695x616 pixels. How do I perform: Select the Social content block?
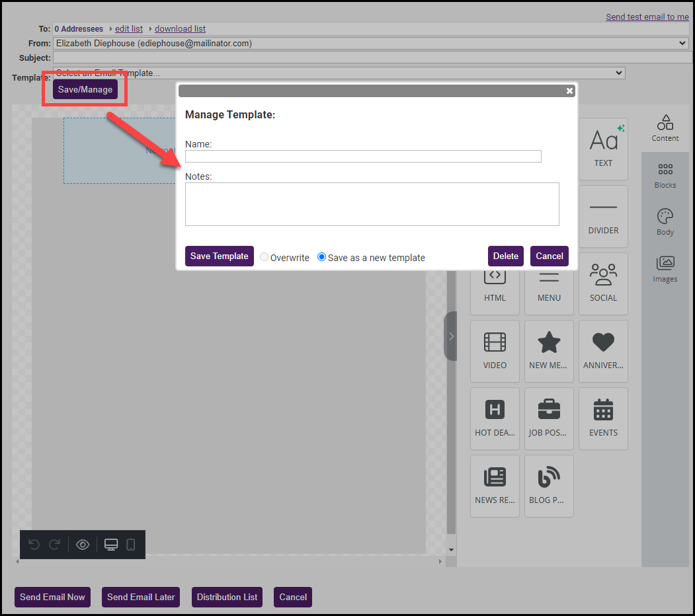pos(603,284)
